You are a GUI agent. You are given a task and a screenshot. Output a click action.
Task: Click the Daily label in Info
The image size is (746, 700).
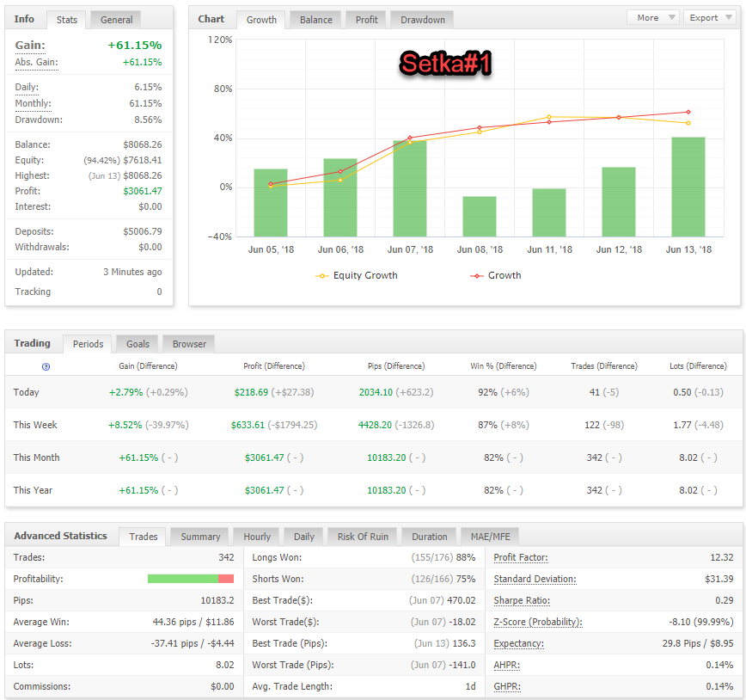[x=27, y=87]
